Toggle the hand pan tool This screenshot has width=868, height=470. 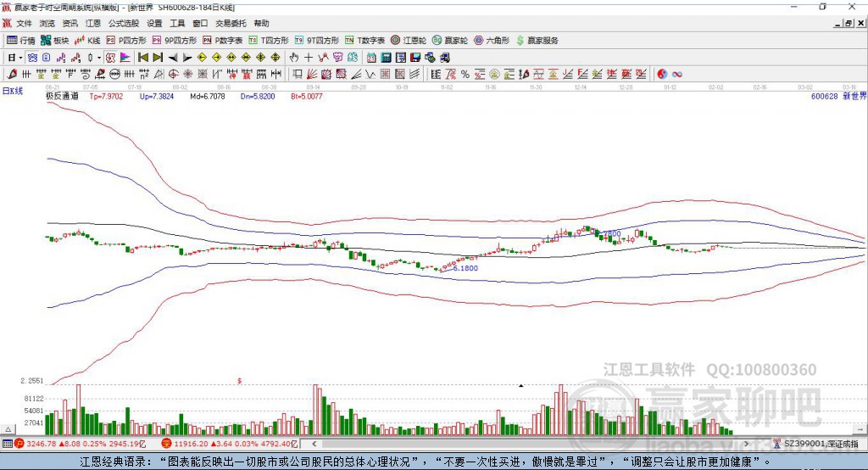click(x=294, y=58)
